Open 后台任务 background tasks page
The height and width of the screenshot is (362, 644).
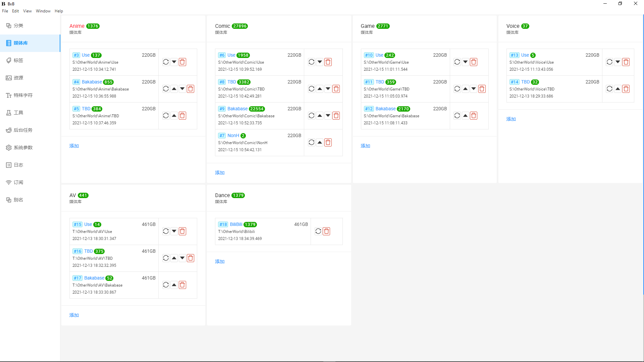pos(23,130)
